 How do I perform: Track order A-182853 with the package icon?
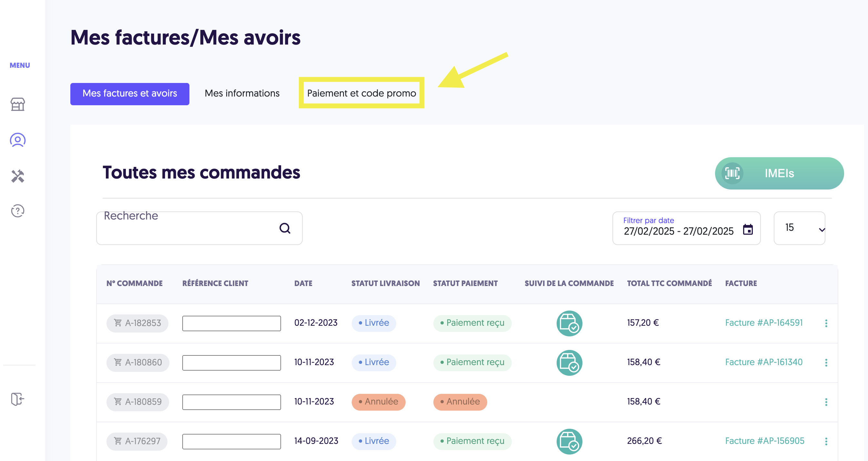[x=569, y=323]
